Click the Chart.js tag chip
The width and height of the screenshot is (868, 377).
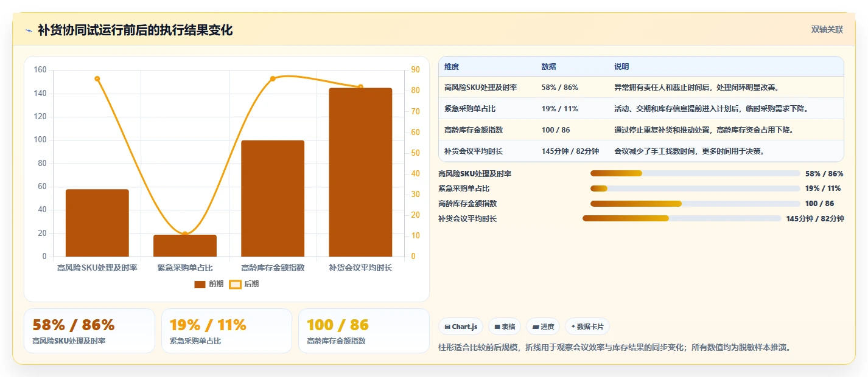pos(461,327)
